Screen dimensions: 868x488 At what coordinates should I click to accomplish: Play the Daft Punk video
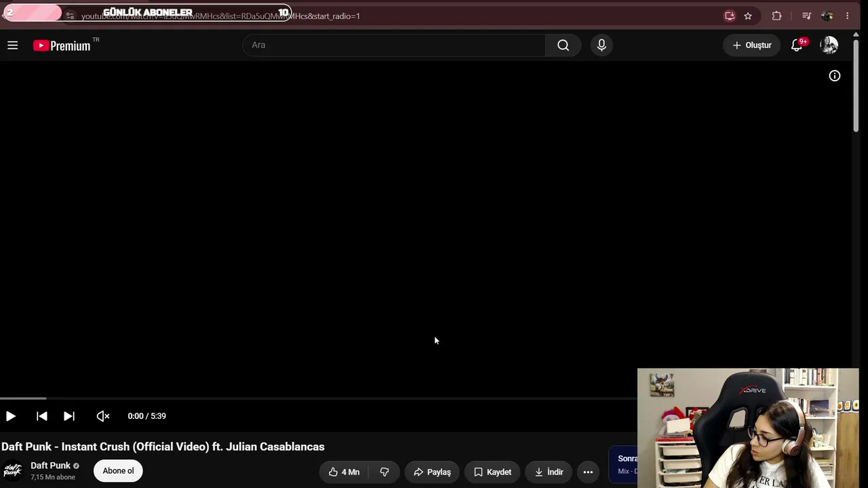coord(11,416)
